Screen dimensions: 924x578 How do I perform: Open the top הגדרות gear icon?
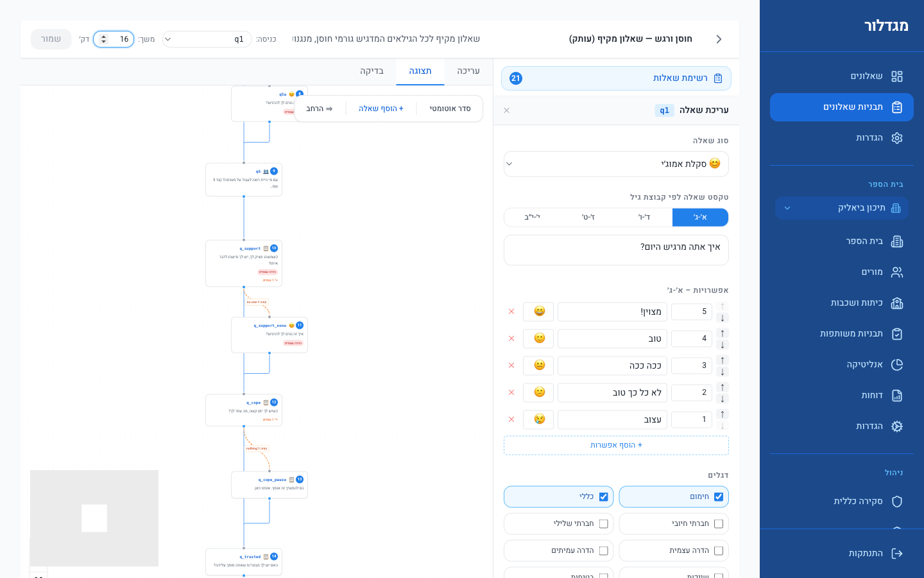point(897,138)
